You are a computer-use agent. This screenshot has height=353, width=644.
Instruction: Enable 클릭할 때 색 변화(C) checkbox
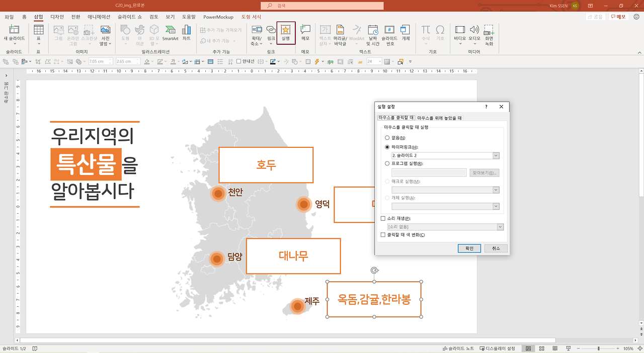tap(383, 235)
